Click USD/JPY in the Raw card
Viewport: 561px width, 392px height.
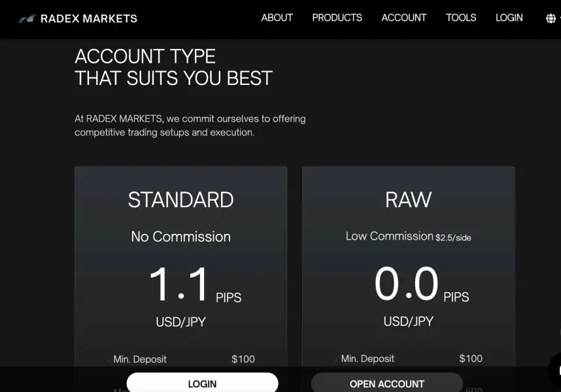point(408,321)
